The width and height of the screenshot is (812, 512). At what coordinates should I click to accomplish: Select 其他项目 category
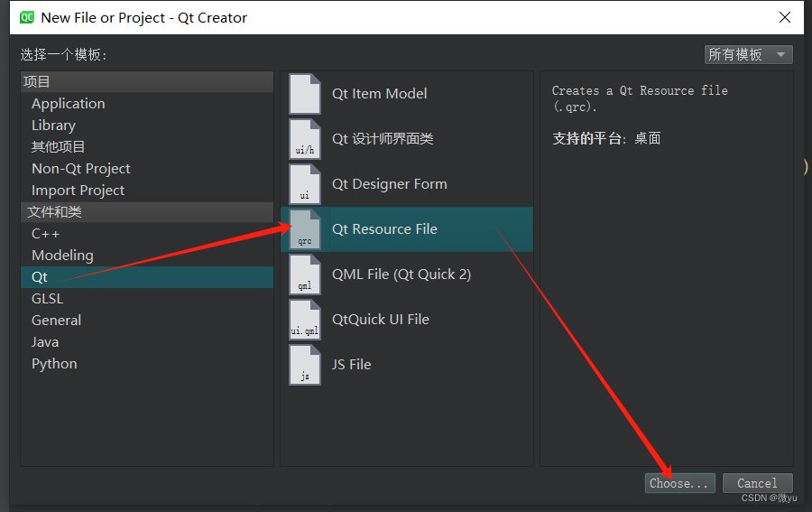[x=147, y=147]
